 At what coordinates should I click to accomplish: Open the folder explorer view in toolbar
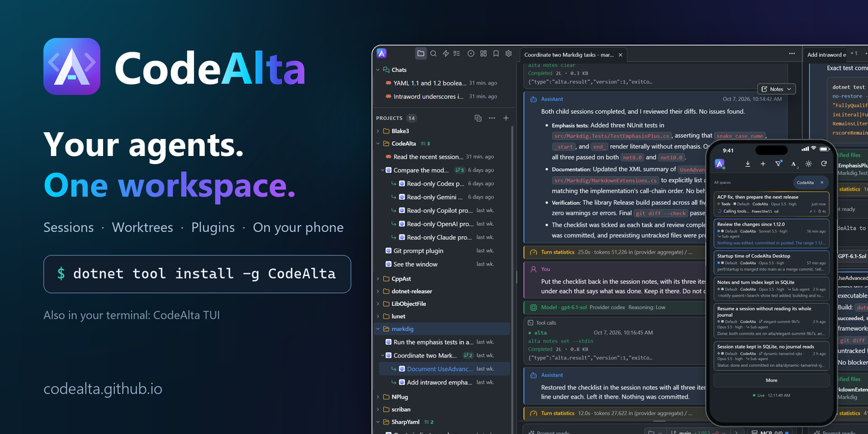click(420, 54)
